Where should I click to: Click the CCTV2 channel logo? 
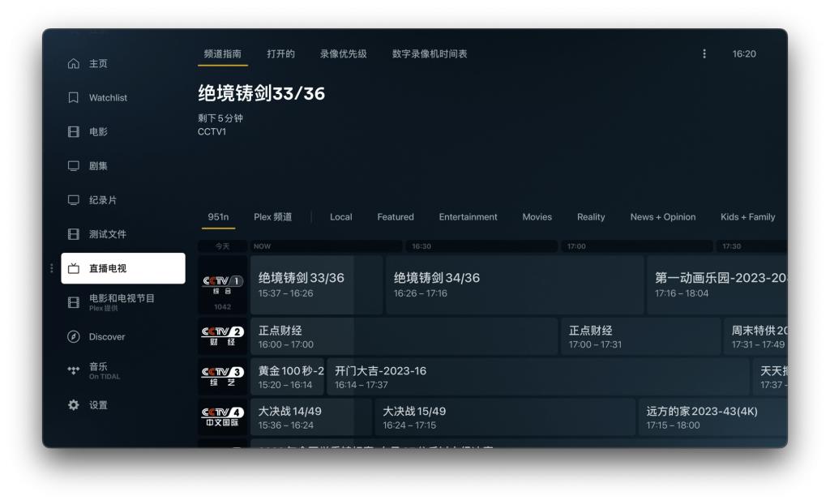coord(220,334)
